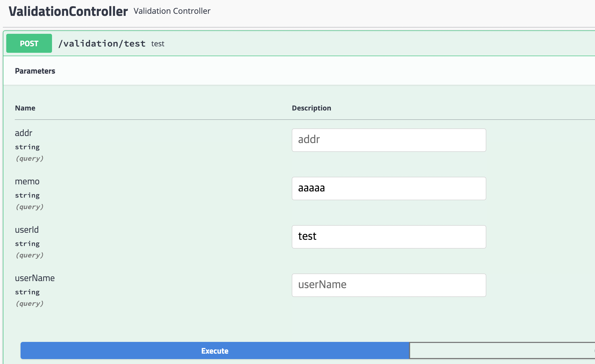This screenshot has width=595, height=364.
Task: Click the memo field containing aaaaa
Action: click(x=389, y=188)
